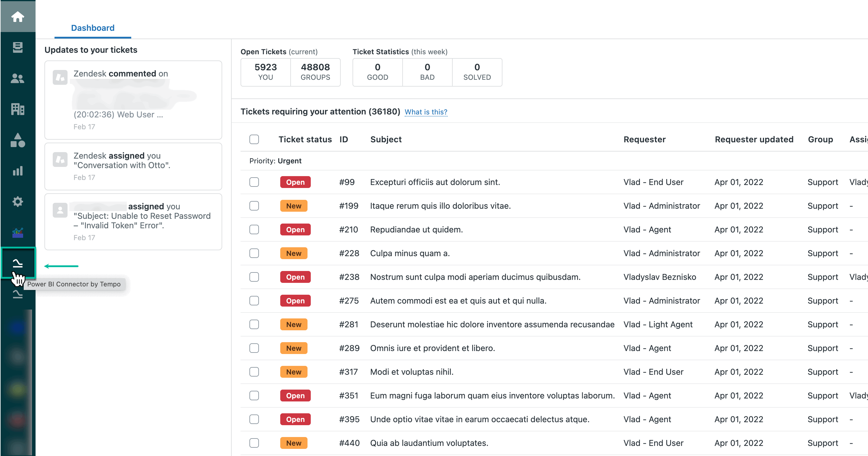Select the Customers icon in the sidebar
The width and height of the screenshot is (868, 456).
point(17,79)
